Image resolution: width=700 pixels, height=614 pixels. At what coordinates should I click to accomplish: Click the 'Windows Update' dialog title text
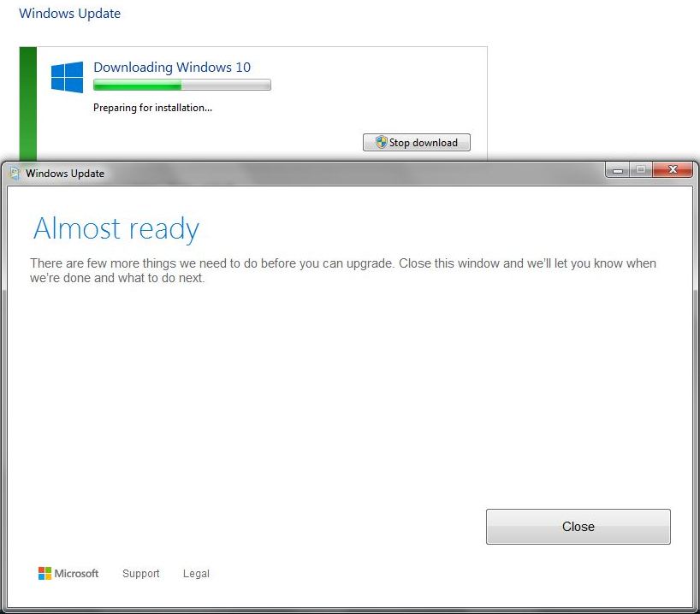click(x=65, y=173)
